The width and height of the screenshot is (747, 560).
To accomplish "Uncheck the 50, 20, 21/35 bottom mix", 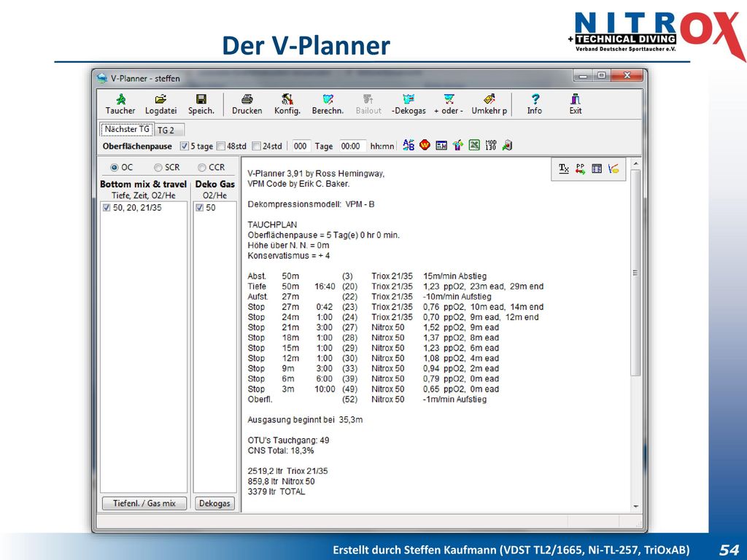I will click(x=107, y=208).
